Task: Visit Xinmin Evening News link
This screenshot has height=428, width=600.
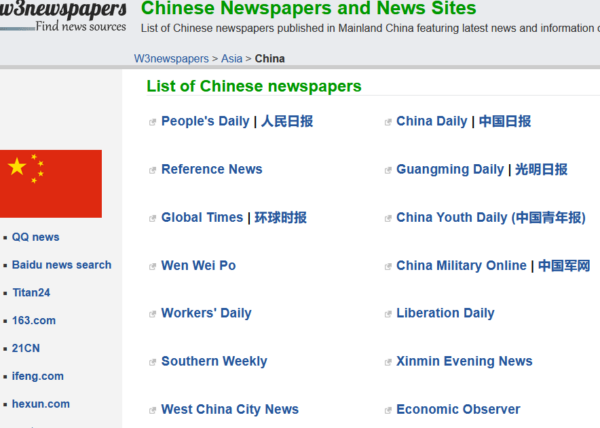Action: click(464, 361)
